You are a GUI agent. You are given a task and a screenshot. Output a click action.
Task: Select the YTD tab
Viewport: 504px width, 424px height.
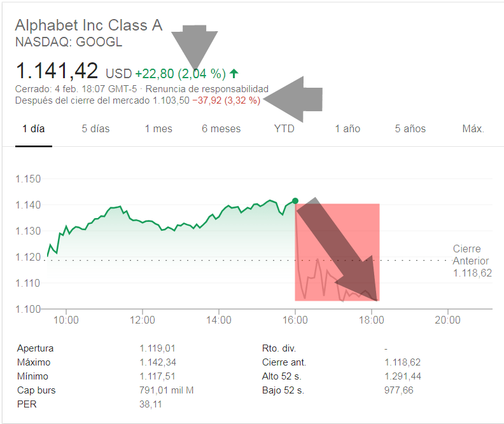tap(284, 128)
